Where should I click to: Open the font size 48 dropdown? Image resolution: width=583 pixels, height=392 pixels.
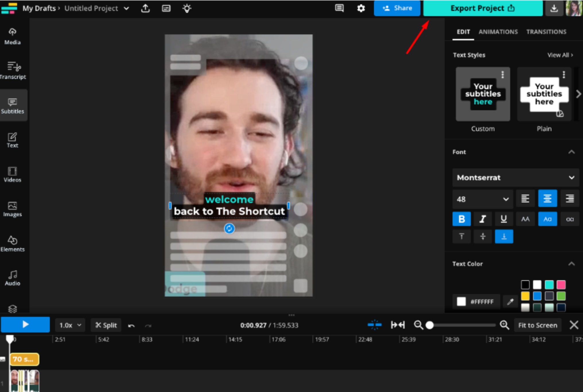[482, 199]
